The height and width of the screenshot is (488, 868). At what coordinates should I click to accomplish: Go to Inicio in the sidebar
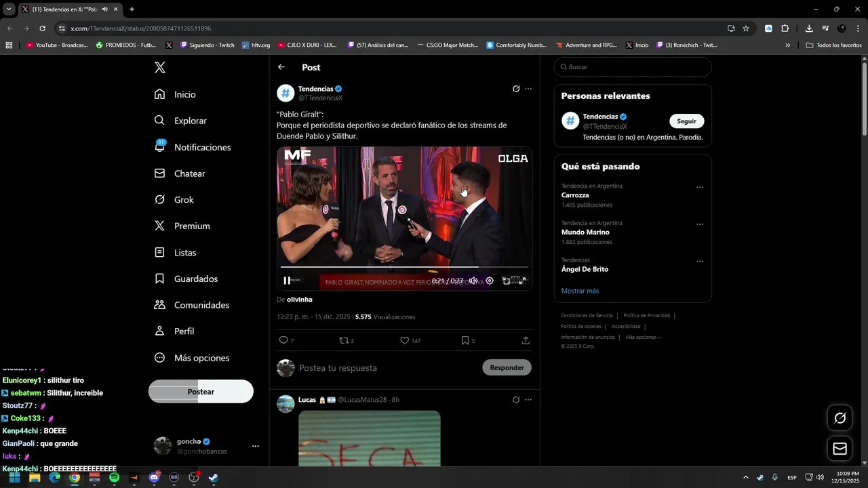click(x=175, y=94)
